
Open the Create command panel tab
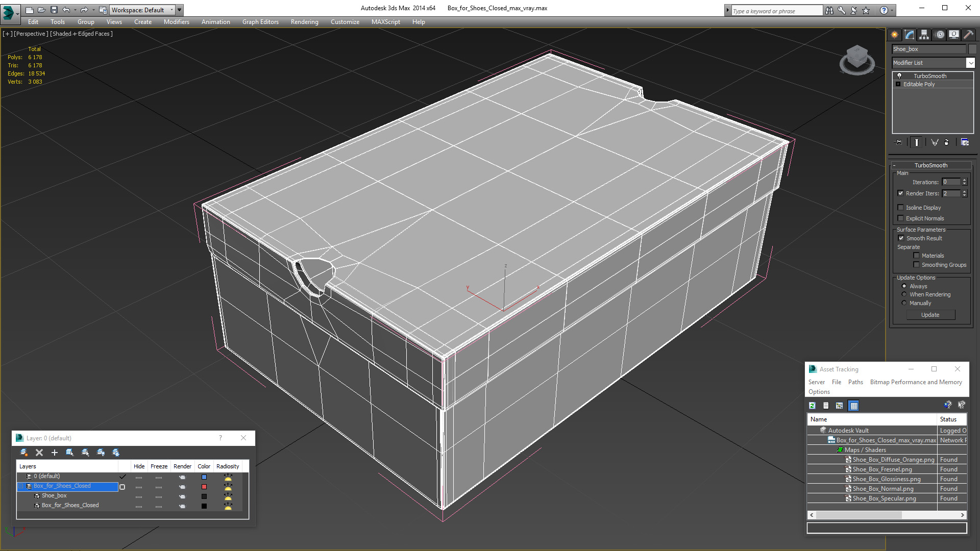point(894,35)
